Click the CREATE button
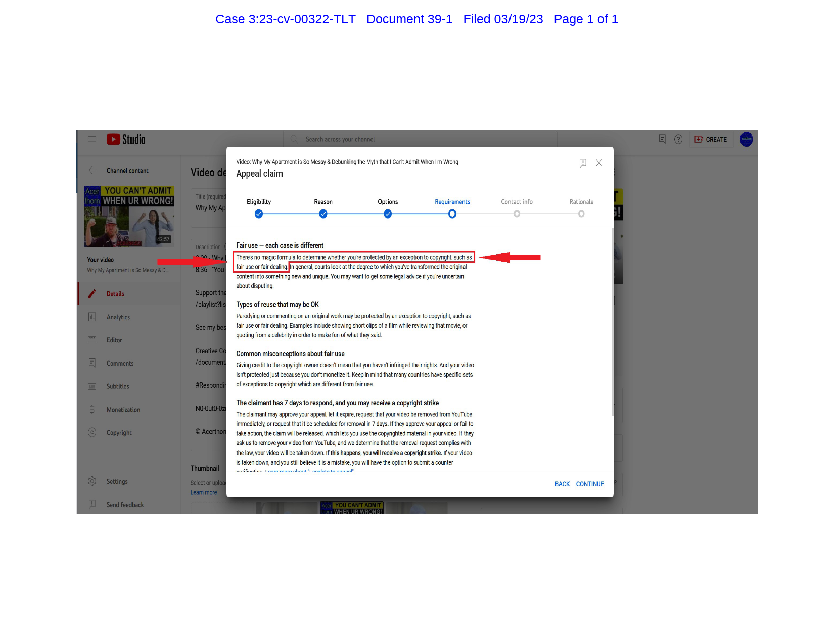The height and width of the screenshot is (644, 834). click(711, 139)
